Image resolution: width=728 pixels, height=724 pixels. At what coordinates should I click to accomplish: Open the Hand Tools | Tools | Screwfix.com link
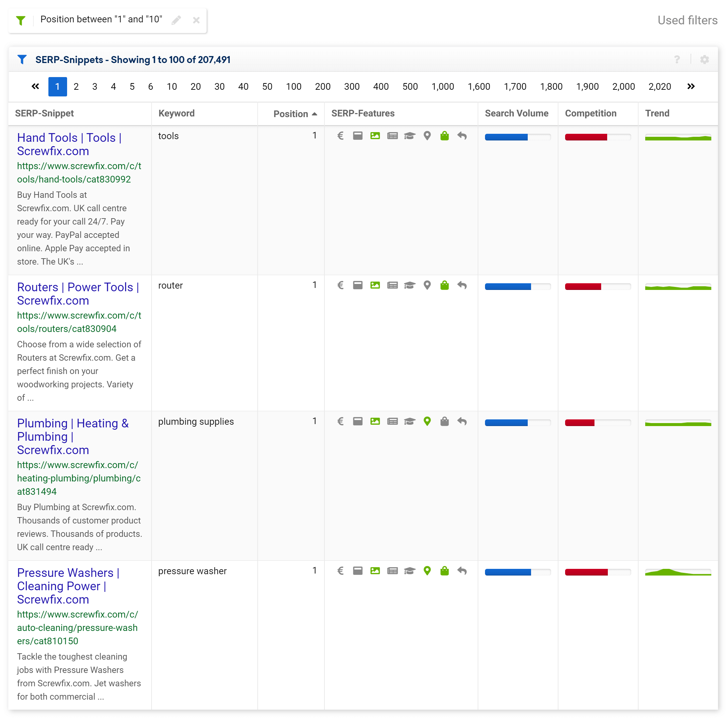[x=69, y=144]
